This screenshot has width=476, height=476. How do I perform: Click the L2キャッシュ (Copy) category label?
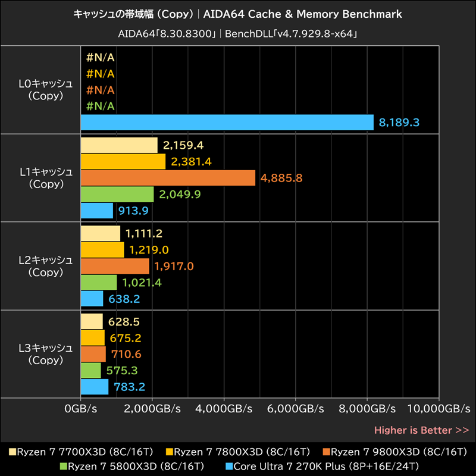click(46, 266)
